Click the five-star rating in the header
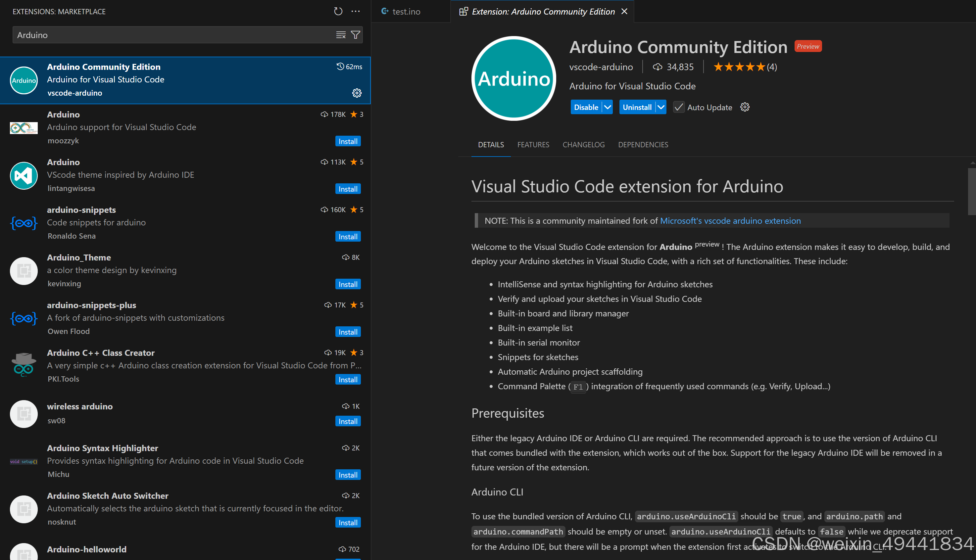This screenshot has height=560, width=976. pos(739,67)
